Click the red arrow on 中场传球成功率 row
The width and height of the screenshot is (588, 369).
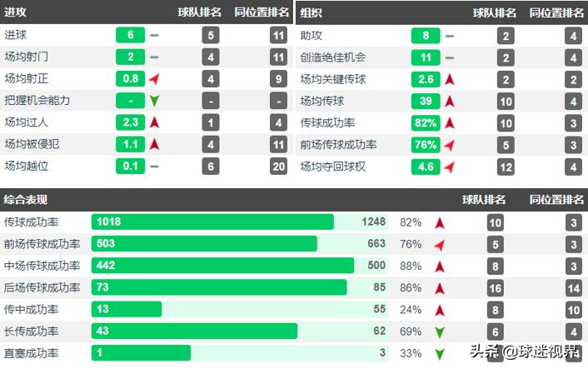440,267
